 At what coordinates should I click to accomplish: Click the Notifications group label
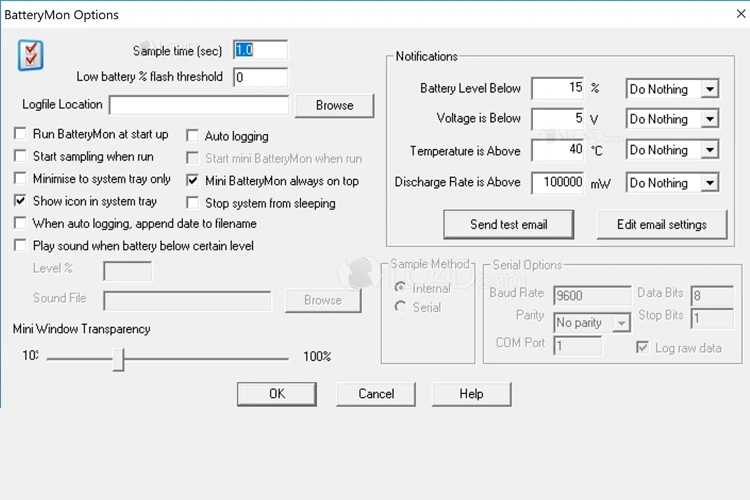point(426,56)
